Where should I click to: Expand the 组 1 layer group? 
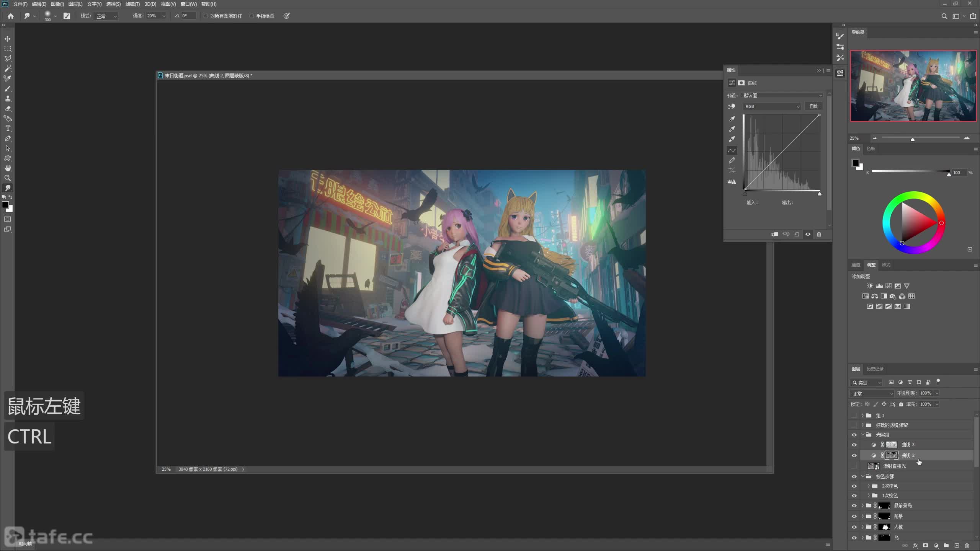[x=862, y=416]
